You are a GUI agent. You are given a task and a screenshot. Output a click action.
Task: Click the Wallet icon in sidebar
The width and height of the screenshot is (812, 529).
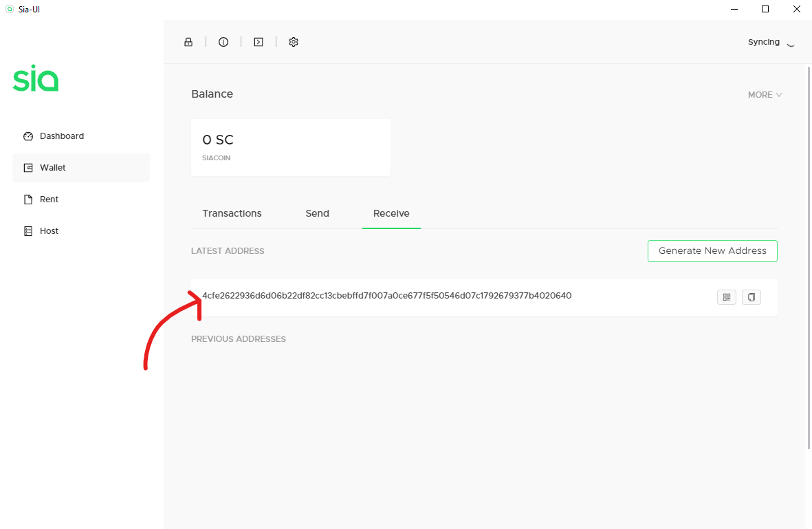click(28, 168)
